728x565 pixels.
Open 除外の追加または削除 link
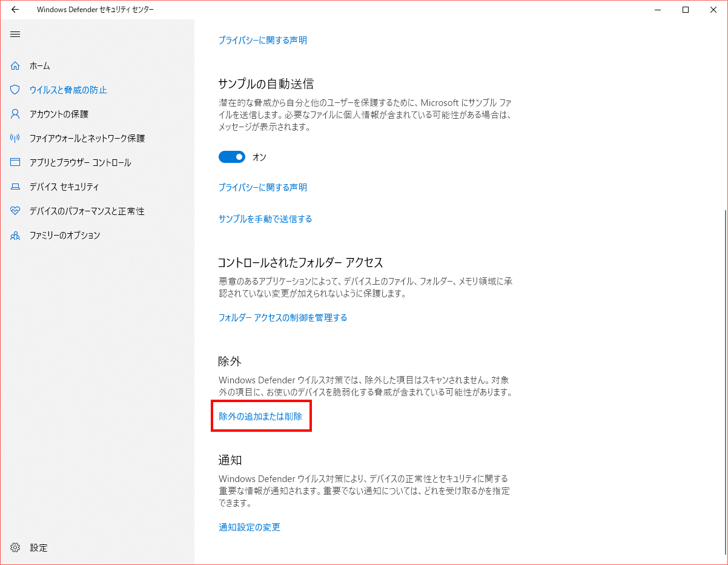coord(260,416)
